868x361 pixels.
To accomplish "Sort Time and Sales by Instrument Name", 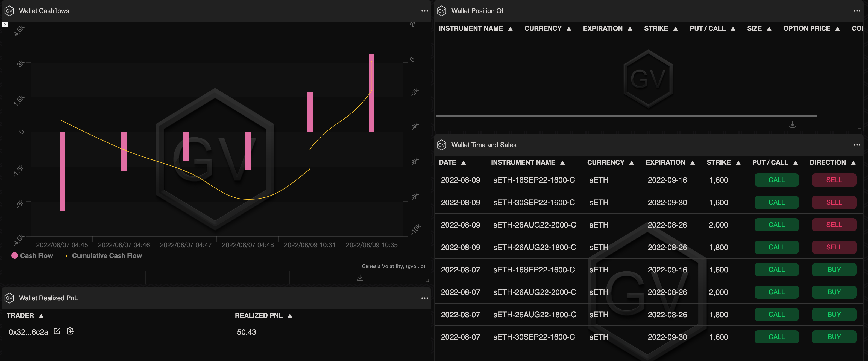I will click(528, 162).
